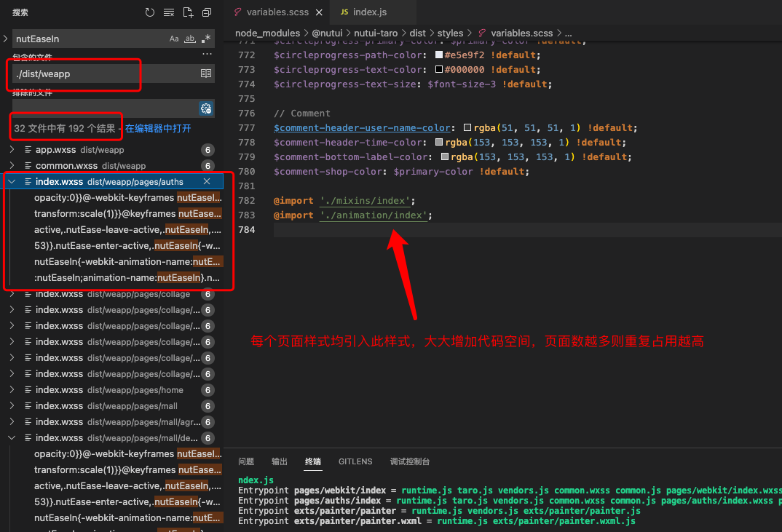
Task: Click $circleprogress-text-size variable line
Action: coord(412,84)
